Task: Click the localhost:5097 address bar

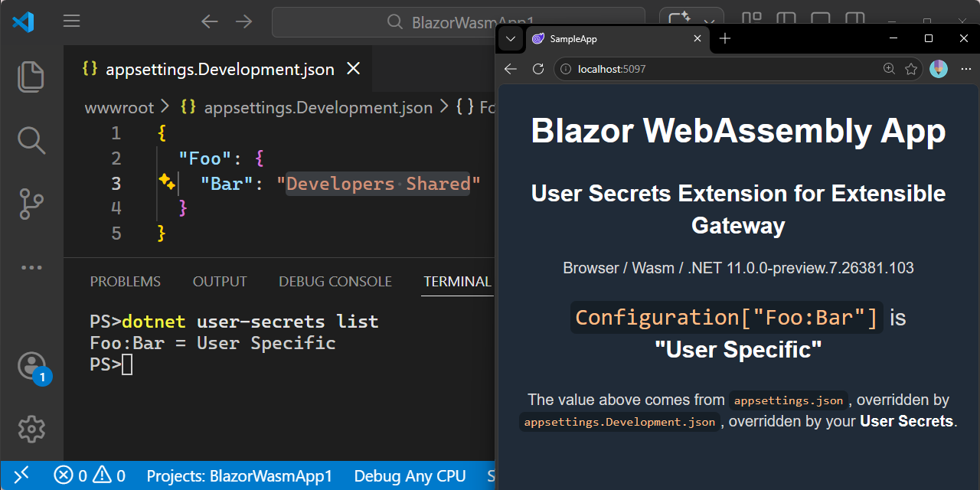Action: pyautogui.click(x=739, y=69)
